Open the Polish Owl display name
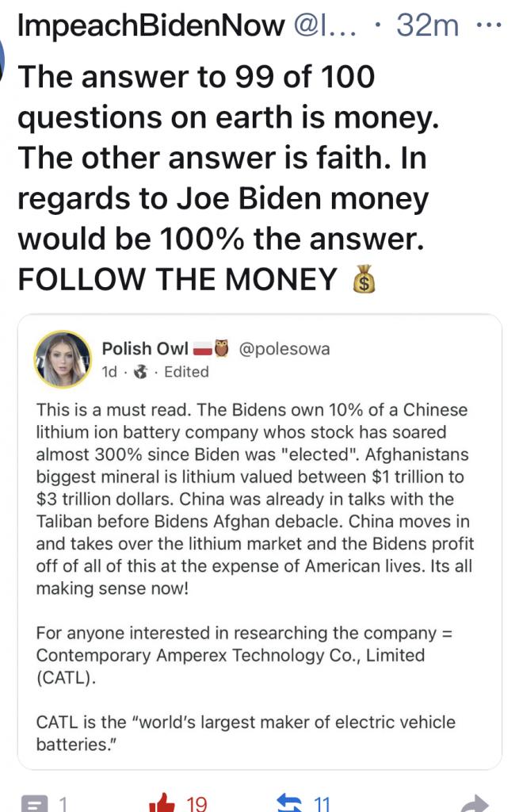The width and height of the screenshot is (519, 812). click(145, 348)
